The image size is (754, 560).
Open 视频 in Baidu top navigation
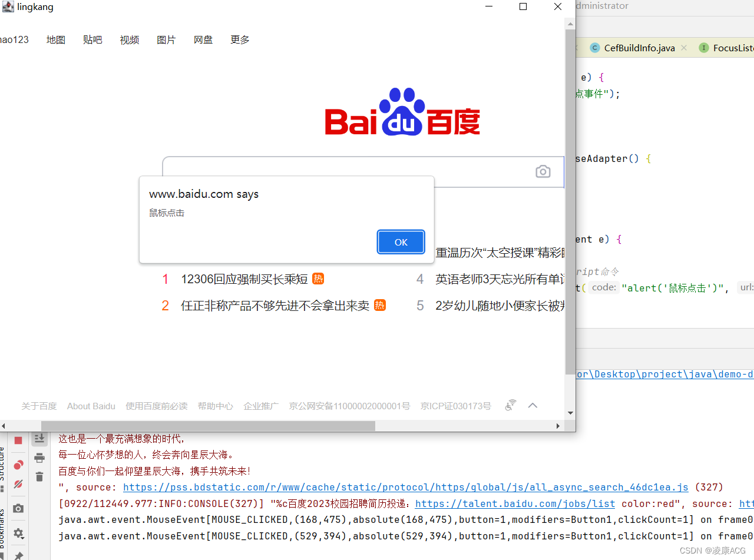pyautogui.click(x=130, y=39)
